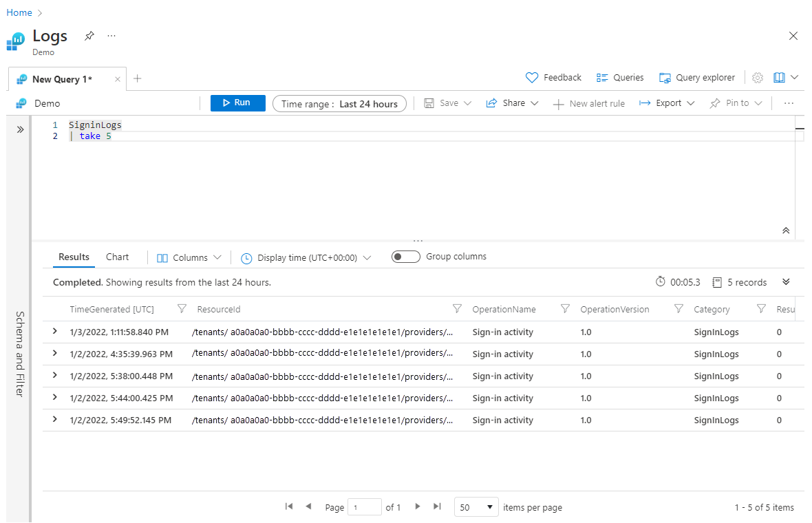Viewport: 812px width, 523px height.
Task: Create a New alert rule
Action: (x=589, y=103)
